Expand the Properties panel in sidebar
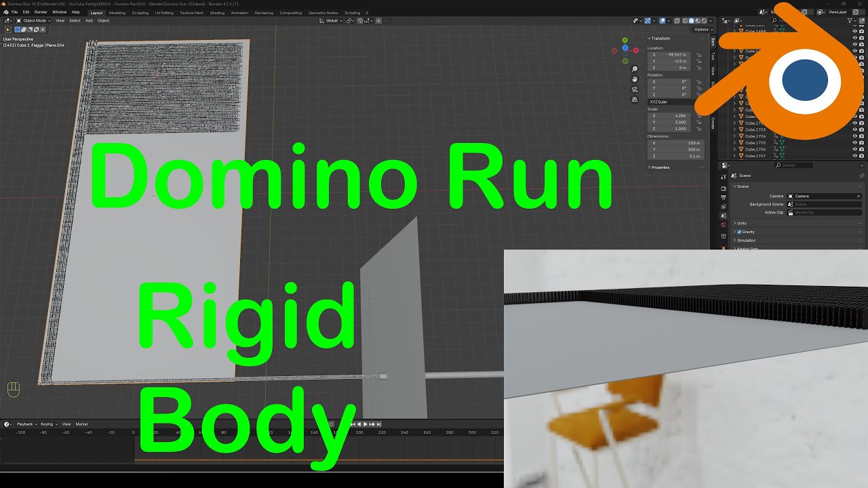This screenshot has height=488, width=868. [x=658, y=167]
